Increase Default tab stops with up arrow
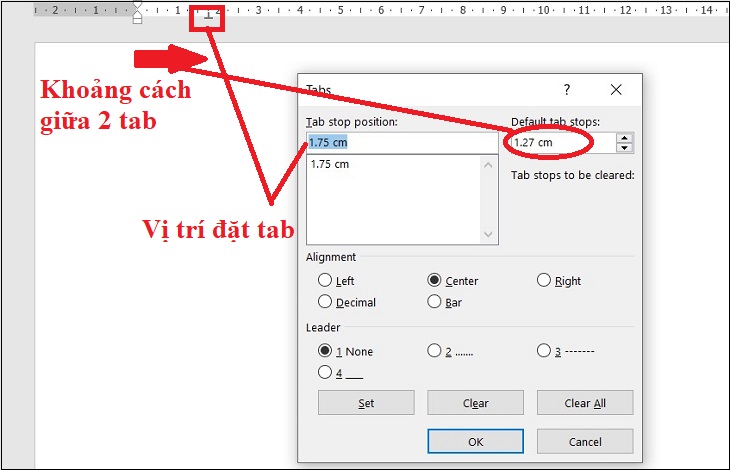The image size is (730, 470). [624, 138]
